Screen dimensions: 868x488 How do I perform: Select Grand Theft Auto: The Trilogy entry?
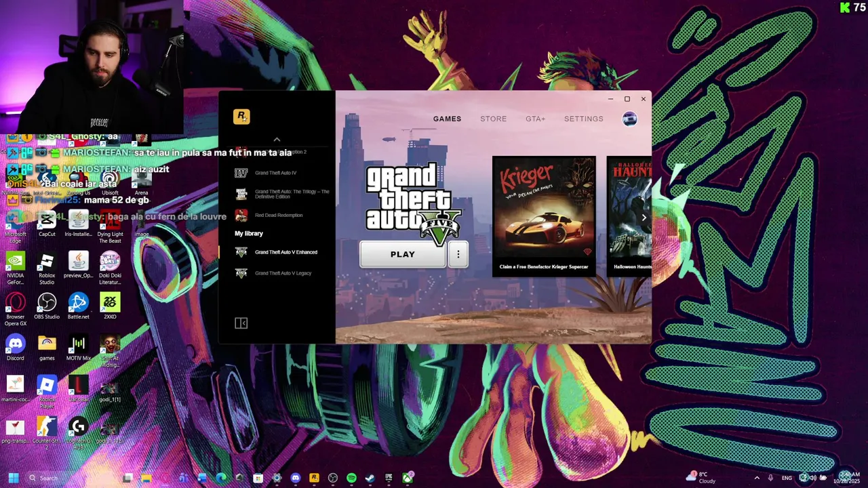pyautogui.click(x=277, y=194)
